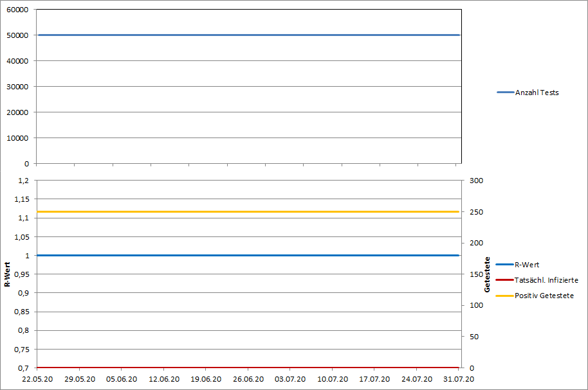Image resolution: width=588 pixels, height=390 pixels.
Task: Click the 31.07.20 date axis label
Action: [x=458, y=379]
